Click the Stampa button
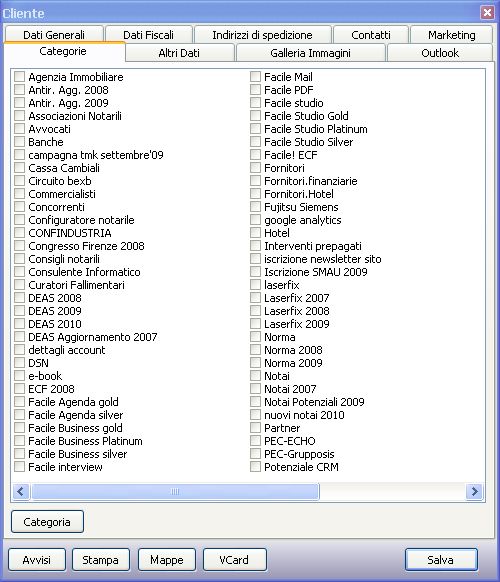This screenshot has width=500, height=582. pyautogui.click(x=101, y=559)
